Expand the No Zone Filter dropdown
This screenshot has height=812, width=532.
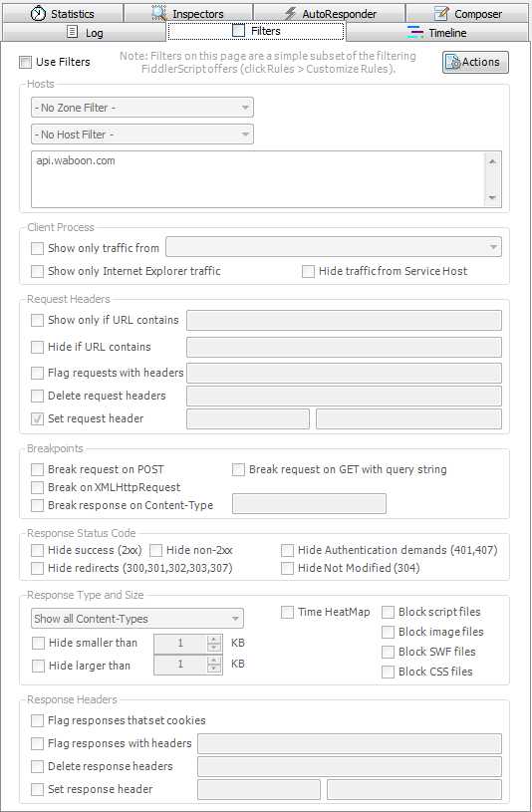142,108
